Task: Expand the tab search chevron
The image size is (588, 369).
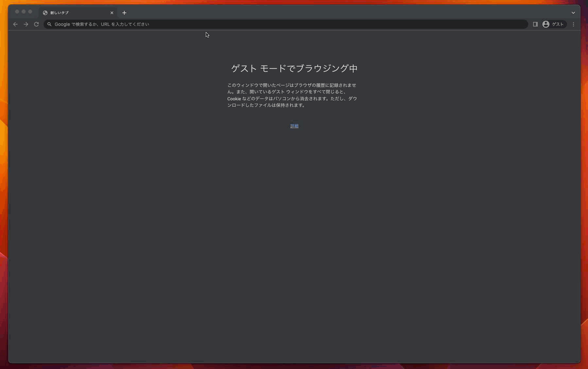Action: click(573, 13)
